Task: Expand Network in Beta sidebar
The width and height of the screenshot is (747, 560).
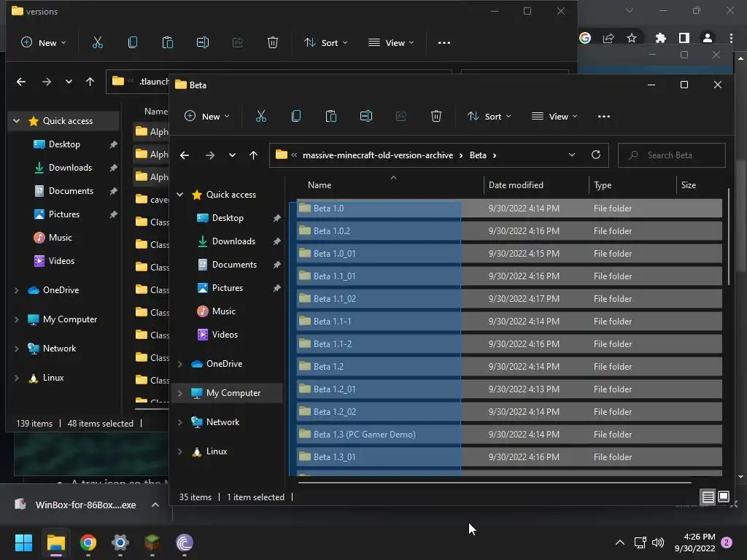Action: click(180, 422)
